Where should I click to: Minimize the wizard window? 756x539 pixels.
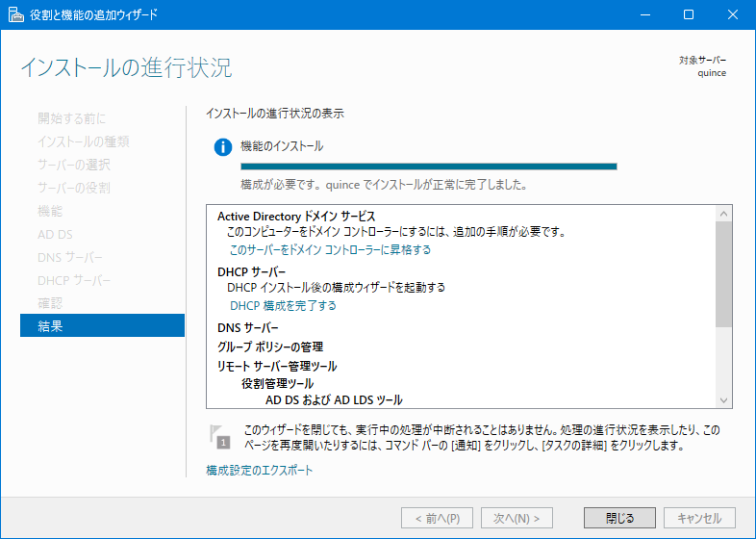(x=645, y=15)
